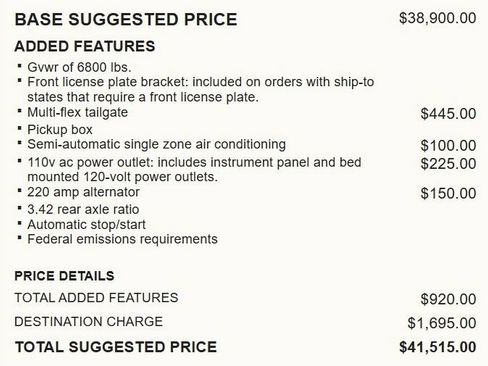Viewport: 488px width, 366px height.
Task: Click the Front license plate bracket item
Action: (x=201, y=90)
